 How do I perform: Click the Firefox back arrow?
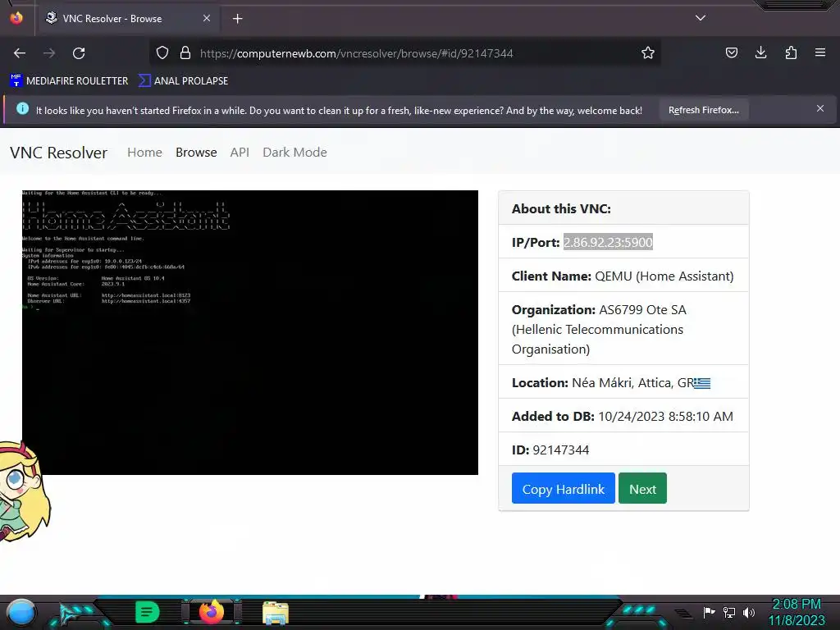point(20,53)
